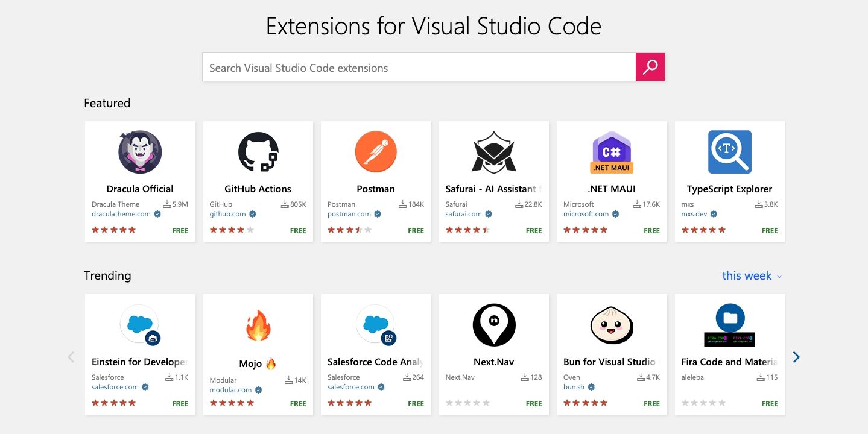This screenshot has width=868, height=434.
Task: Select the GitHub Actions octocat icon
Action: (x=258, y=152)
